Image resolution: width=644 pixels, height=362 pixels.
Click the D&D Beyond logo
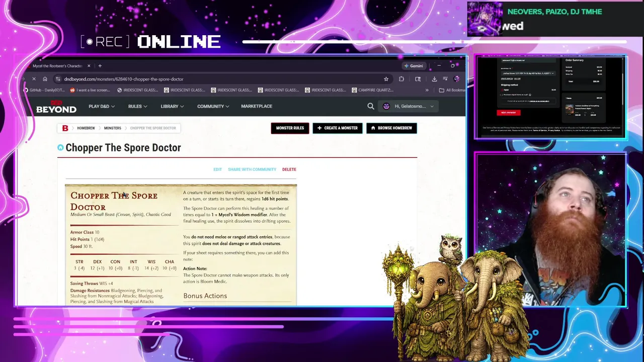(x=56, y=106)
